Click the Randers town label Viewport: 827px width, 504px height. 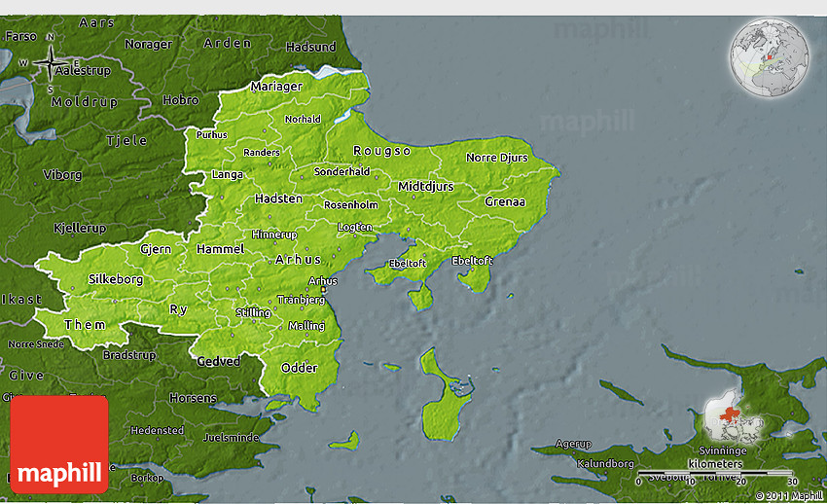coord(261,153)
